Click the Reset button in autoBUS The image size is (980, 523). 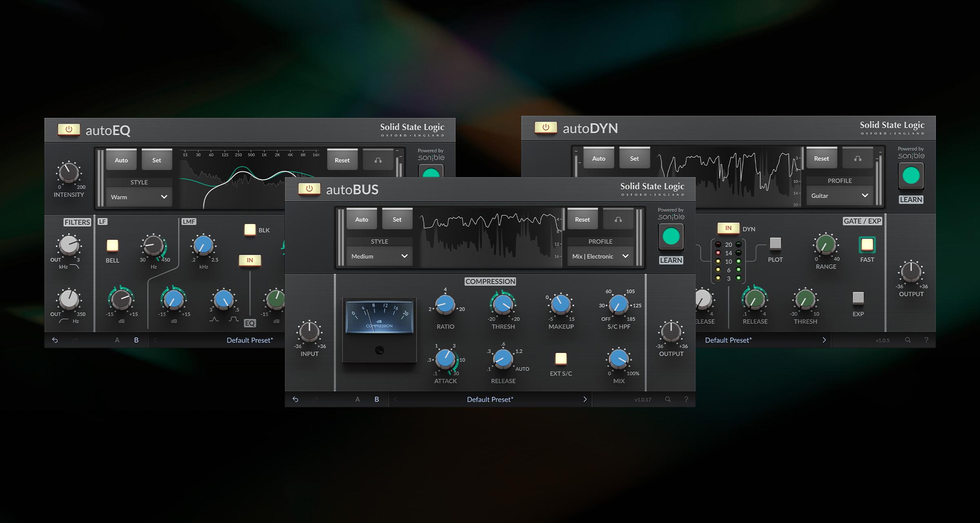582,219
